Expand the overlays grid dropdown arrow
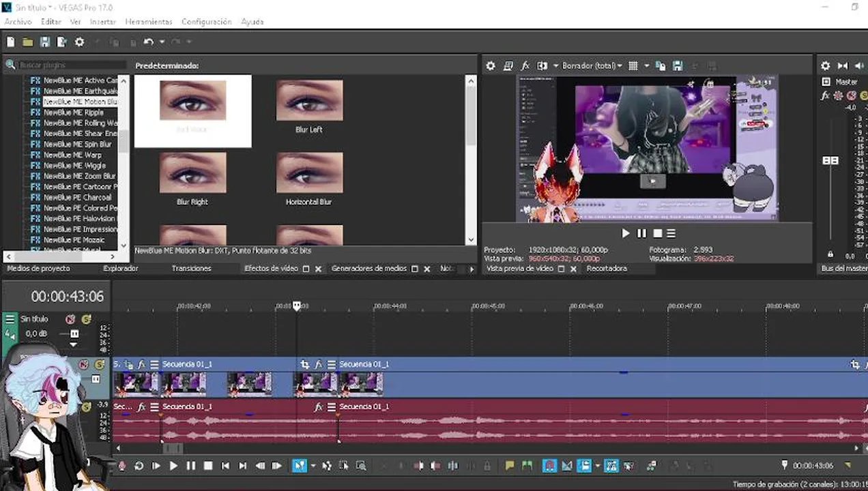The width and height of the screenshot is (868, 491). click(646, 66)
